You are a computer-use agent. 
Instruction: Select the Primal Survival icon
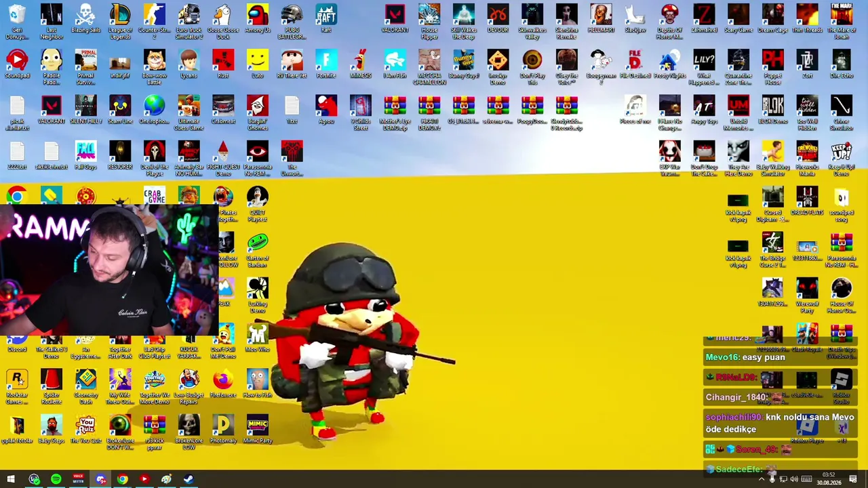(x=85, y=67)
